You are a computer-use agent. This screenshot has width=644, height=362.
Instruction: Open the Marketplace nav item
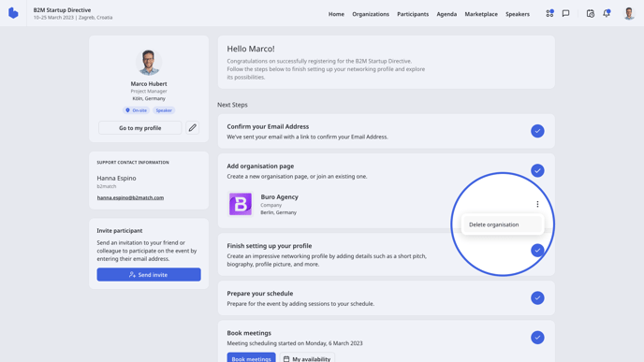coord(481,14)
